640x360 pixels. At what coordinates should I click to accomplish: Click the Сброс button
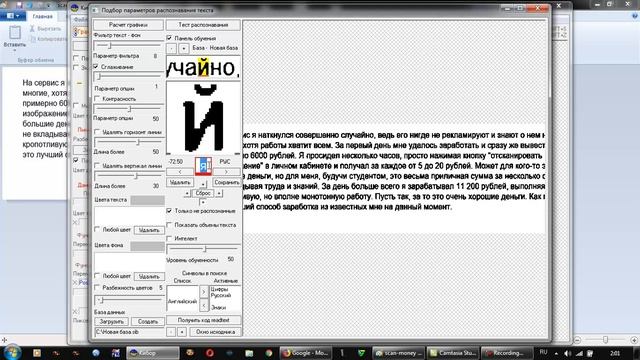tap(203, 193)
